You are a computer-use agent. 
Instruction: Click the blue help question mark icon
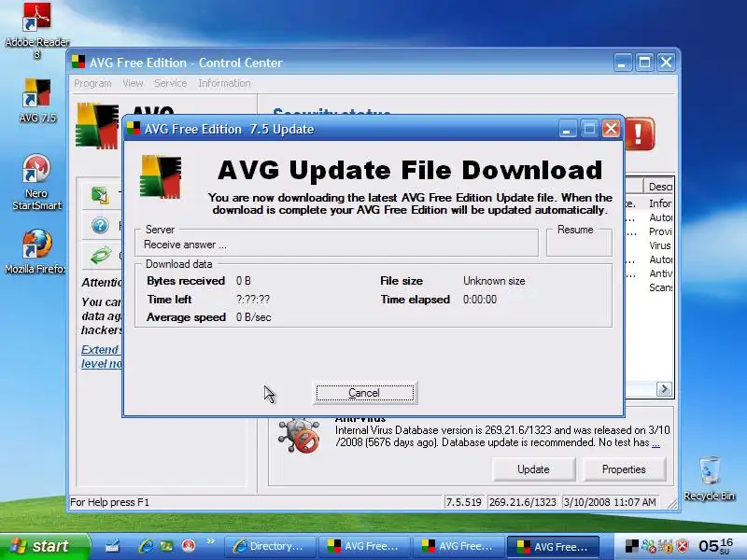(x=100, y=225)
